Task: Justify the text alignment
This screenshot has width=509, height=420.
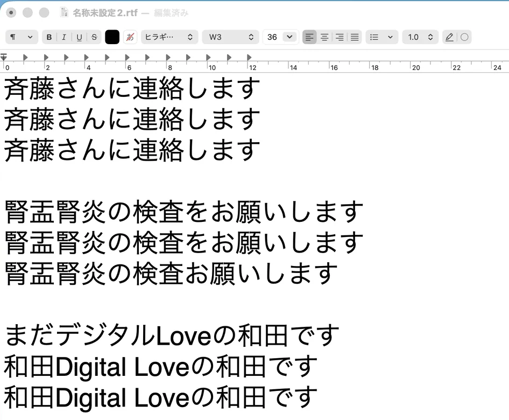Action: [x=355, y=37]
